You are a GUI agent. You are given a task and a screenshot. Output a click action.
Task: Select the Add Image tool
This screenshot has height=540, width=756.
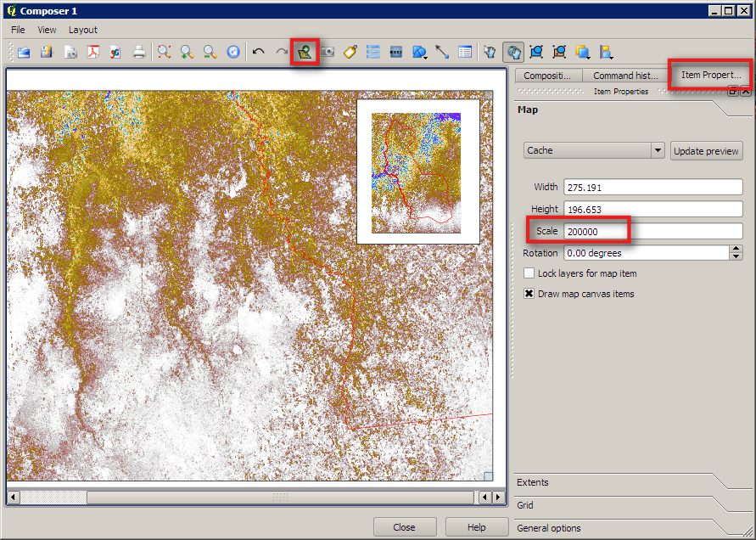pos(328,51)
